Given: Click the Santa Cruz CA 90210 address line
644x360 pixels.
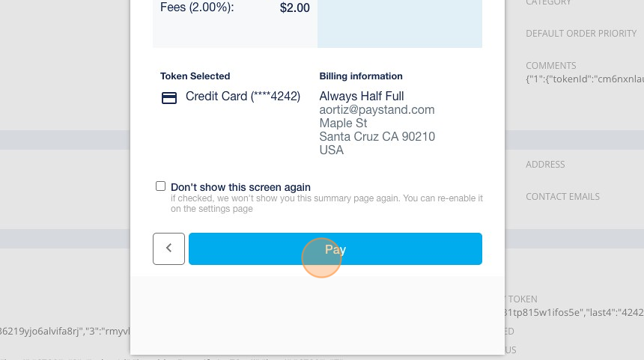Looking at the screenshot, I should point(377,136).
